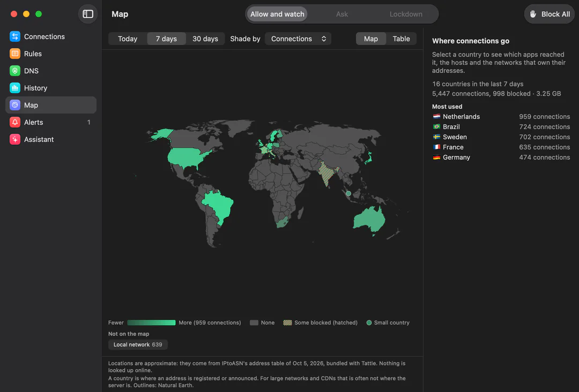Screen dimensions: 579x392
Task: Click the Fewer-to-More gradient legend bar
Action: pyautogui.click(x=151, y=323)
